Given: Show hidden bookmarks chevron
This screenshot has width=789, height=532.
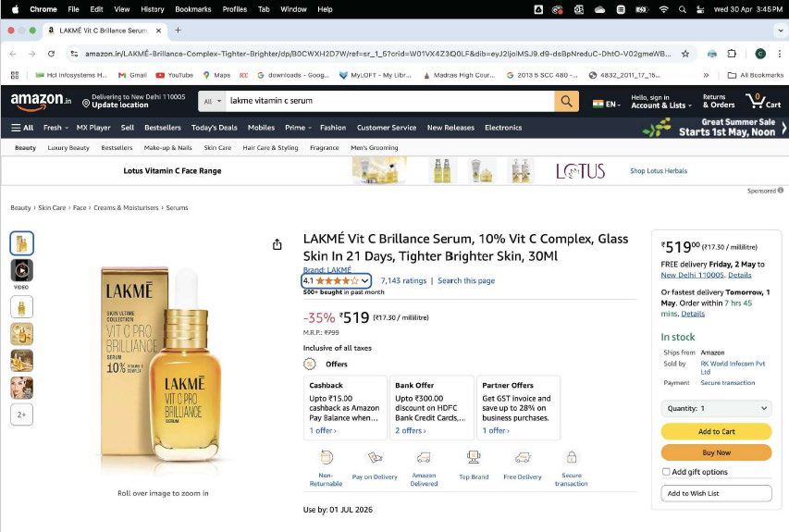Looking at the screenshot, I should pos(706,75).
